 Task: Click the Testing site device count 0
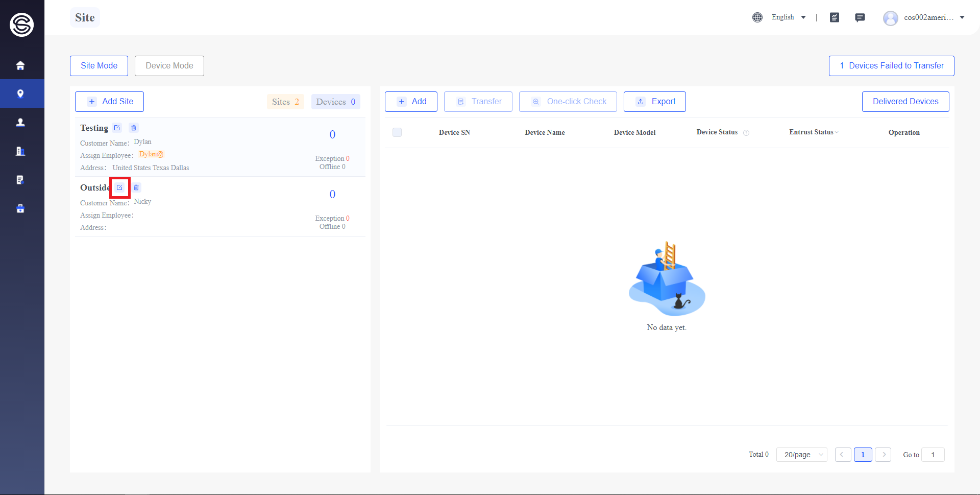(x=332, y=134)
